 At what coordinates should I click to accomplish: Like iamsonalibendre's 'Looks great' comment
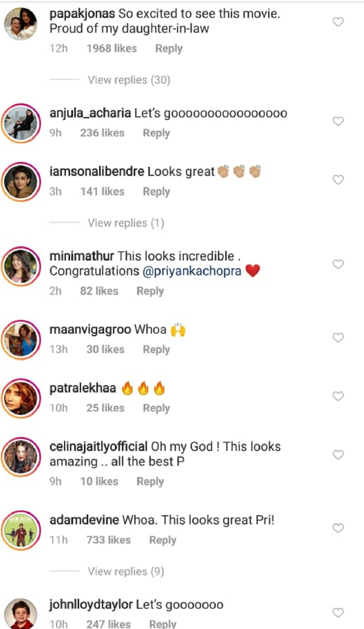(x=338, y=180)
